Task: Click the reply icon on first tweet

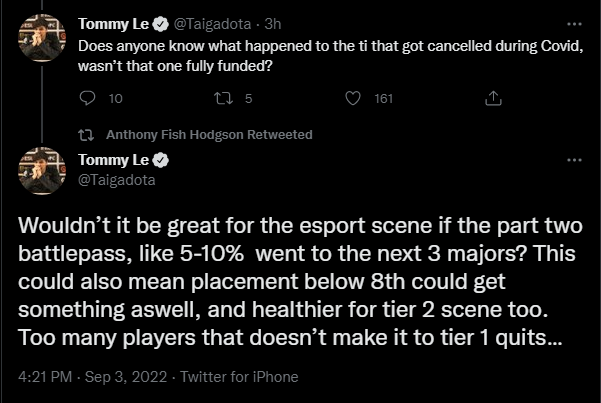Action: point(87,98)
